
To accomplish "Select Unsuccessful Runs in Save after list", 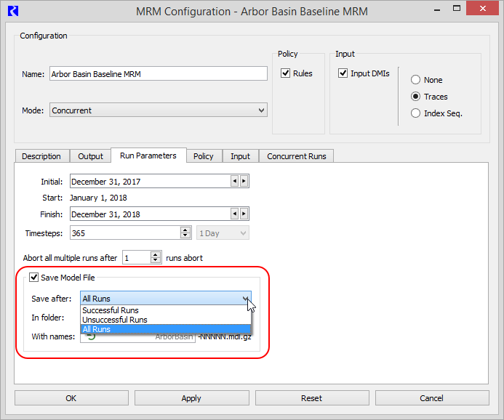I will pos(115,320).
